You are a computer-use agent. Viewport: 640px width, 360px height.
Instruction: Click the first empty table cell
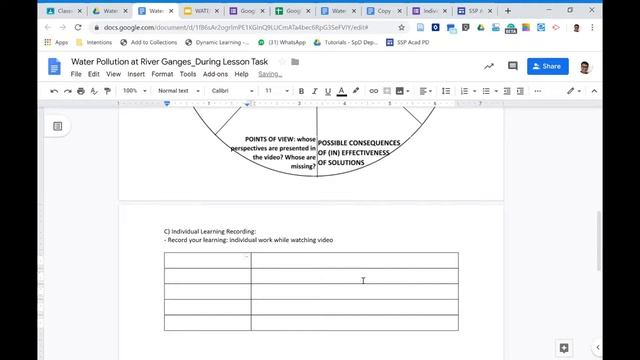coord(207,260)
